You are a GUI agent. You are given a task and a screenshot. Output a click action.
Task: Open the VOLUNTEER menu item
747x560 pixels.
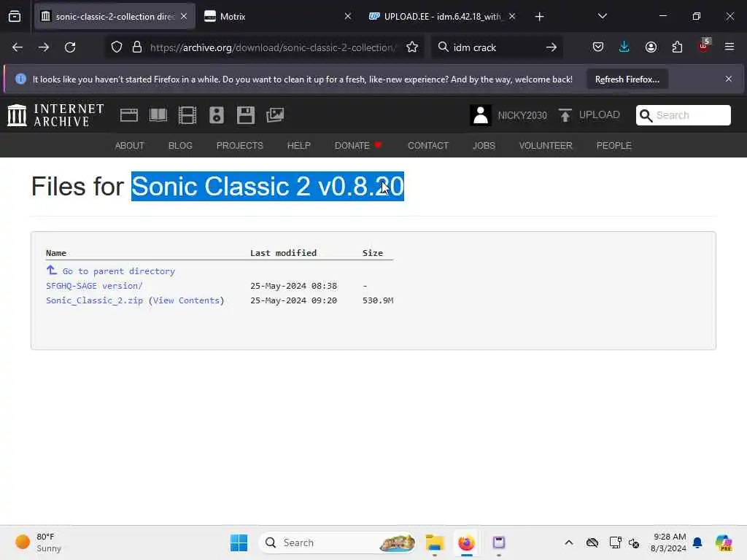tap(546, 146)
